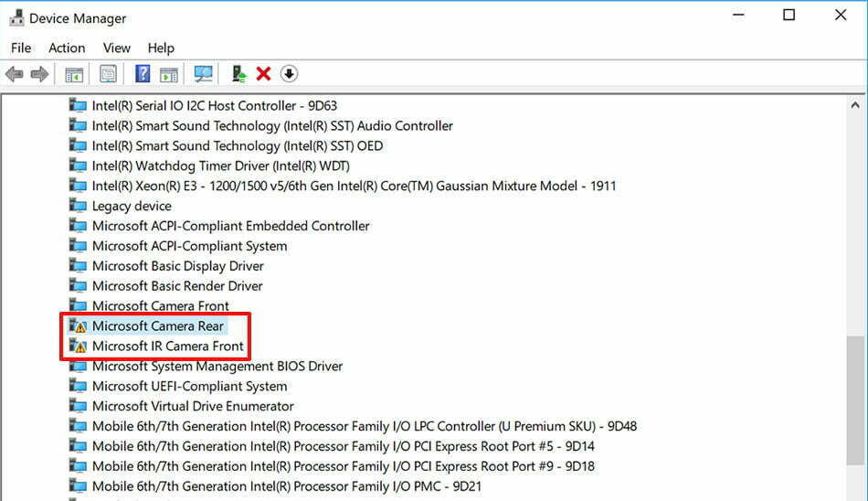Screen dimensions: 868x501
Task: Click the red X Uninstall device icon
Action: [263, 74]
